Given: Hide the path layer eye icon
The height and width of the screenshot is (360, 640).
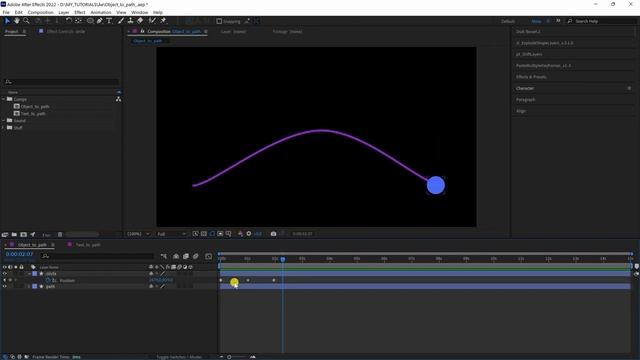Looking at the screenshot, I should tap(4, 287).
